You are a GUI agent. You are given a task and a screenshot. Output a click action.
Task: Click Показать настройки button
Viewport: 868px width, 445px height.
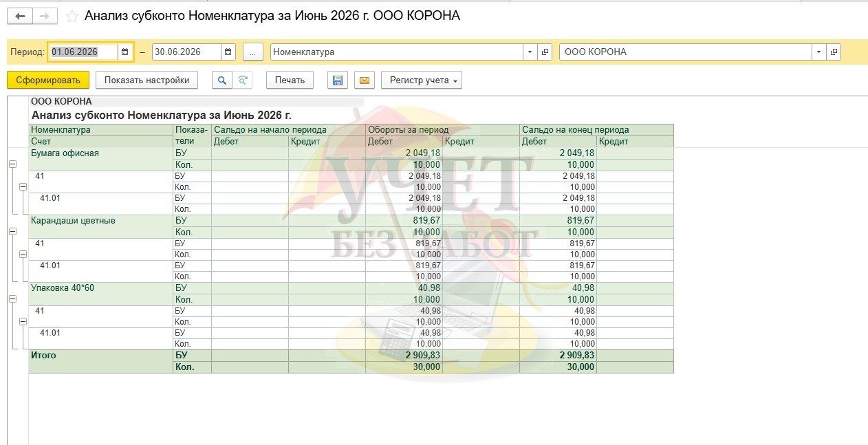click(x=147, y=80)
